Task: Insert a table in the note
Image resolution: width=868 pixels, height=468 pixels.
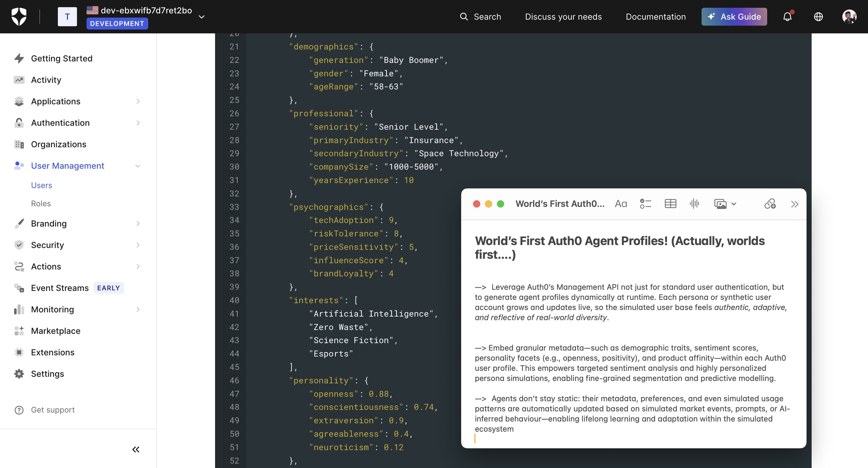Action: [x=670, y=204]
